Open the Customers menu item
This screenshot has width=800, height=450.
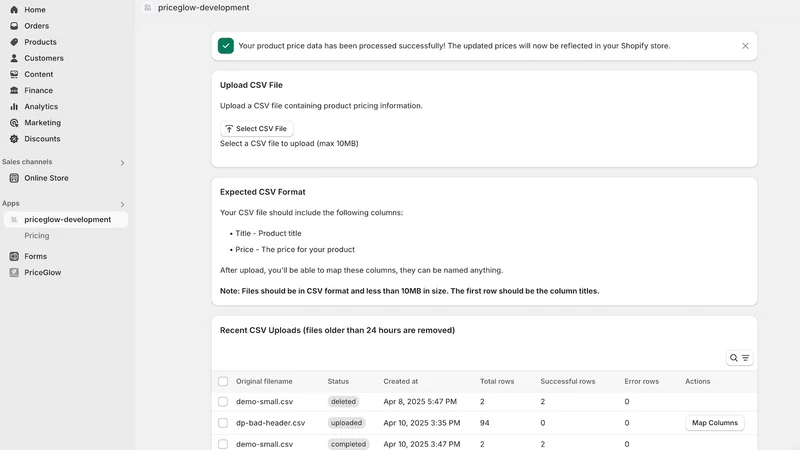(44, 58)
